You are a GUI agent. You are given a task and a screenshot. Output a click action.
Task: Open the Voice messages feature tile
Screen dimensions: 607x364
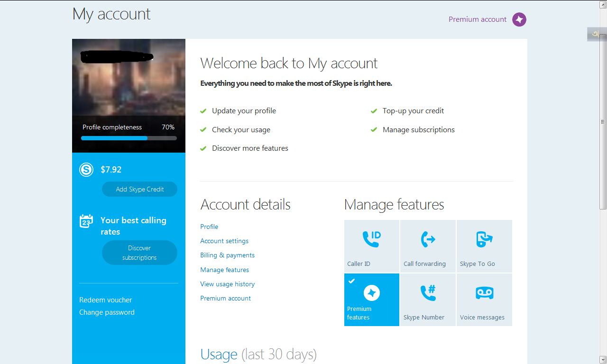pyautogui.click(x=484, y=300)
